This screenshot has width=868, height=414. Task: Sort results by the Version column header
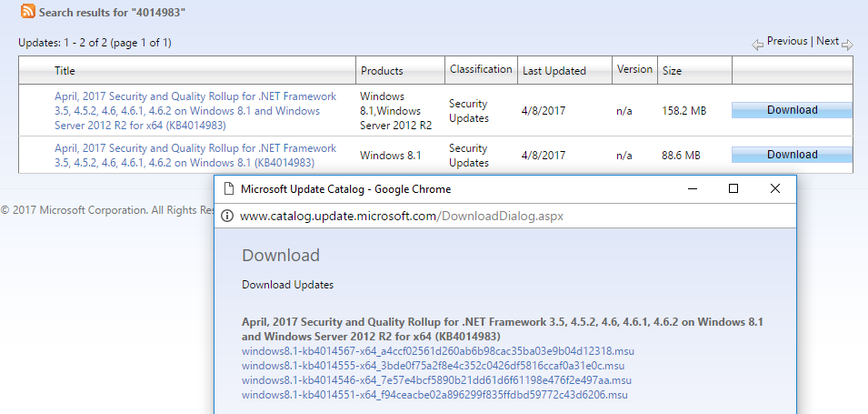[x=635, y=69]
